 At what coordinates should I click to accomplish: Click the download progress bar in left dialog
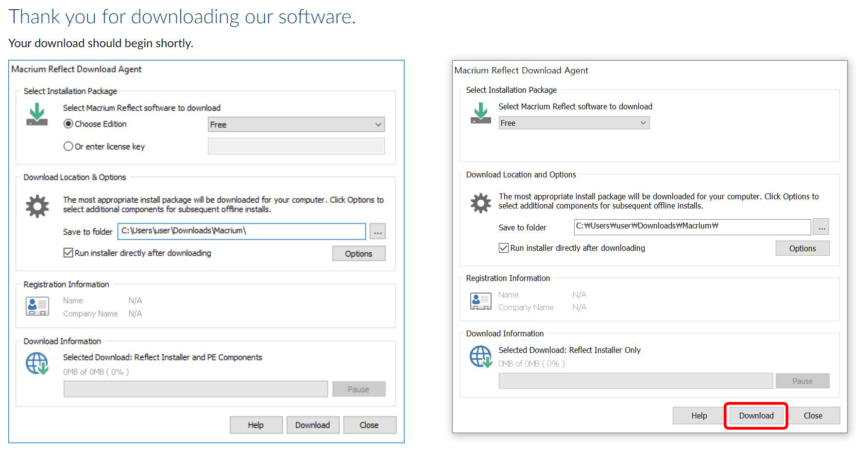pyautogui.click(x=196, y=389)
